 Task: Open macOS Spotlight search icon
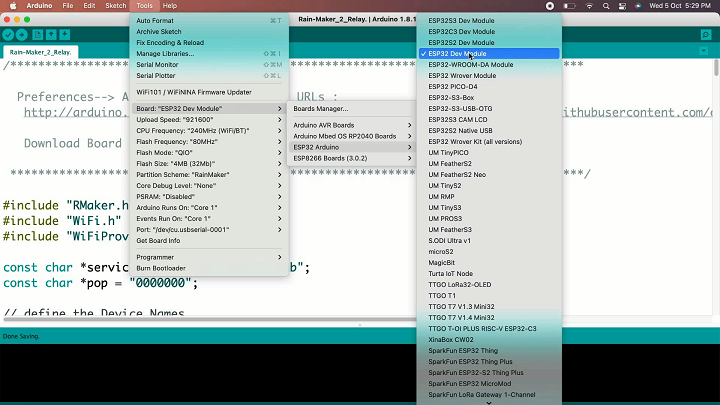606,6
